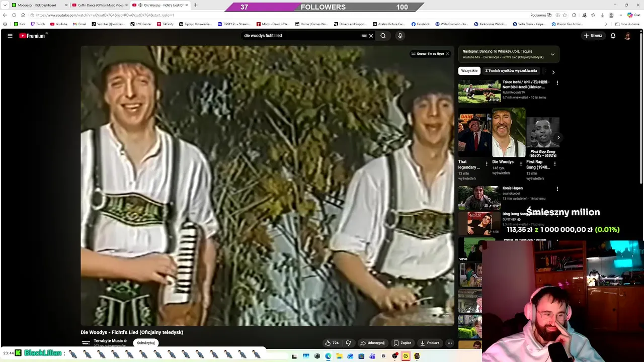Click 'Pobierz' to download the video

pos(430,343)
